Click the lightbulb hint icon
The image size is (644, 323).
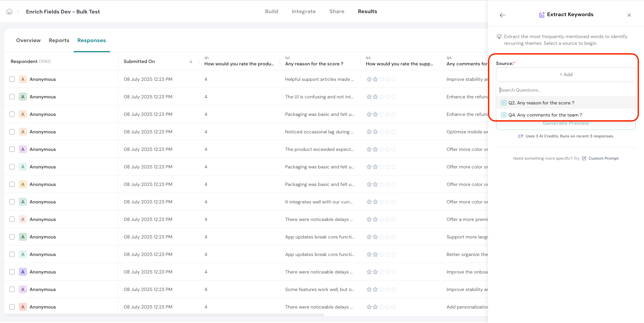click(499, 36)
